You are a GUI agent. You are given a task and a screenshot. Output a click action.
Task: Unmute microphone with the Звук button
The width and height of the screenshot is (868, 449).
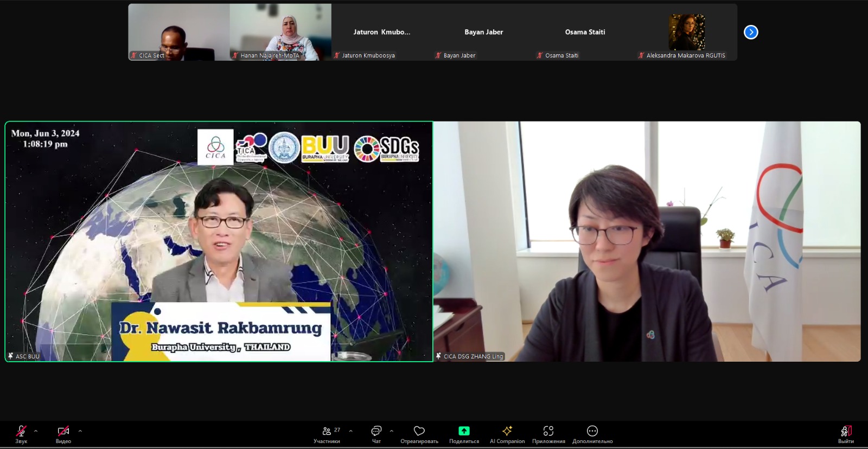coord(21,433)
